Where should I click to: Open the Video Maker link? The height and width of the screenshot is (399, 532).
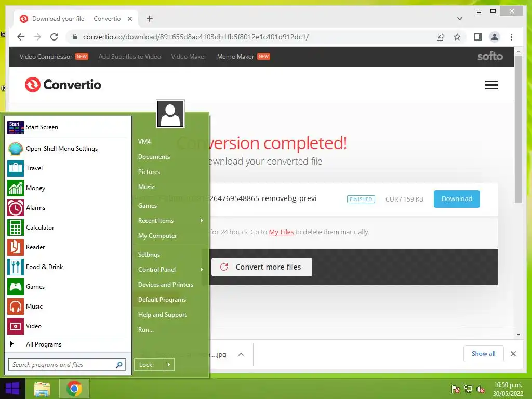point(189,57)
